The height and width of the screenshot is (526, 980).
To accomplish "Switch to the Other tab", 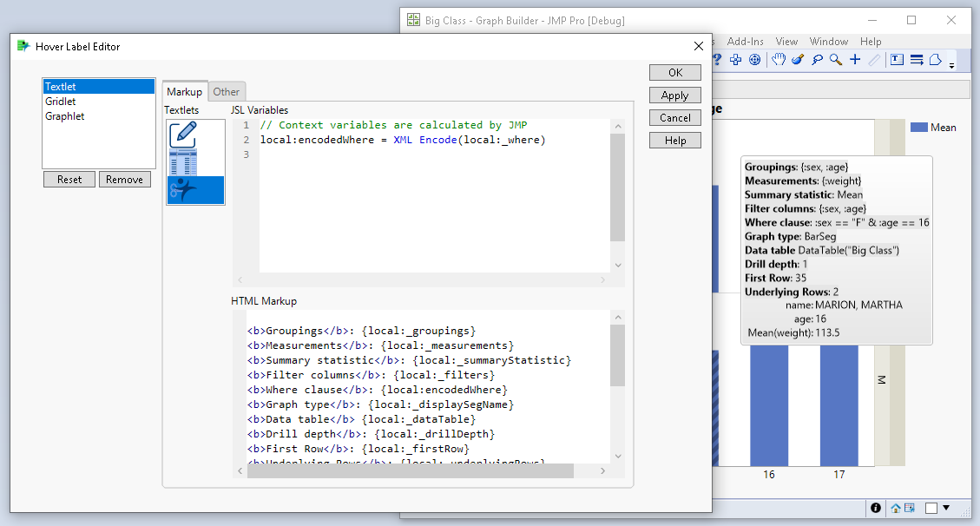I will [227, 91].
